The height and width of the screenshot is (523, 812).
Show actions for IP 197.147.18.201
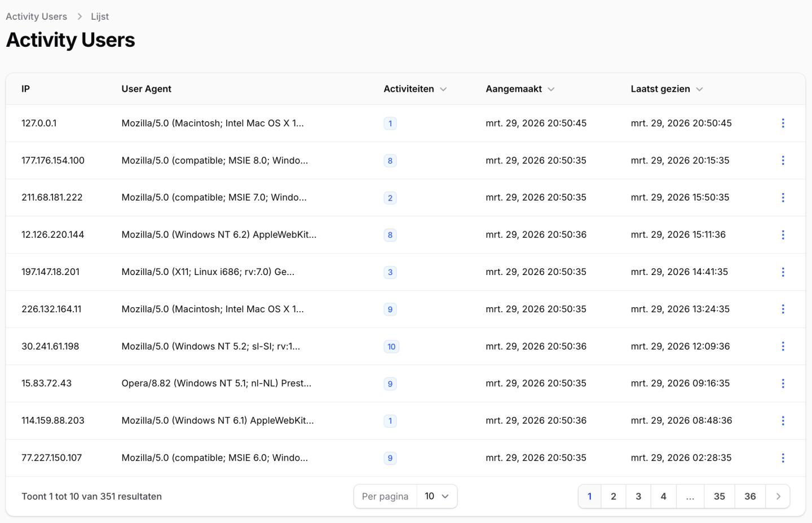[x=783, y=272]
